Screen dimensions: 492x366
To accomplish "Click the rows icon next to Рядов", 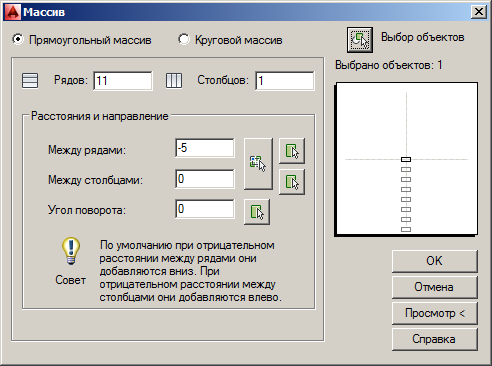I will [x=30, y=81].
